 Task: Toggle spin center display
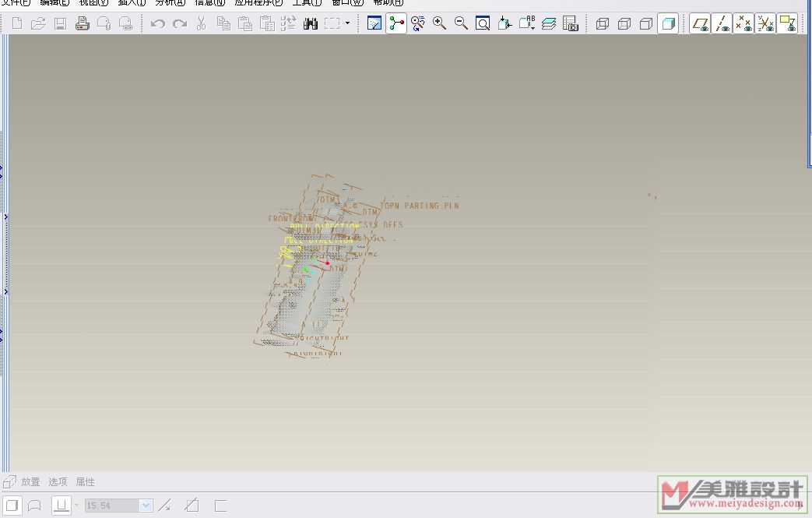coord(396,23)
